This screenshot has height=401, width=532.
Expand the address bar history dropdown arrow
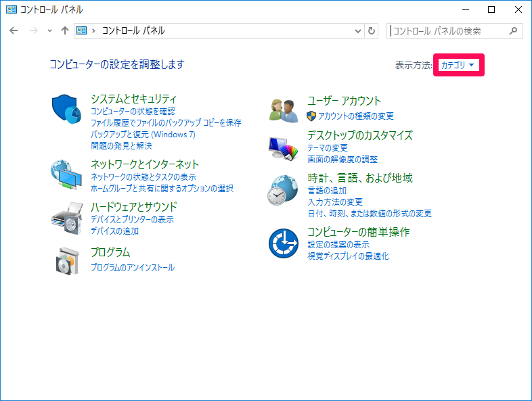359,31
